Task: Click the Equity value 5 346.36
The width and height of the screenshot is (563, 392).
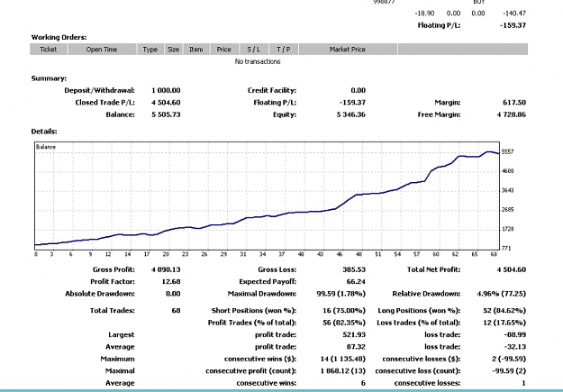Action: pyautogui.click(x=351, y=114)
